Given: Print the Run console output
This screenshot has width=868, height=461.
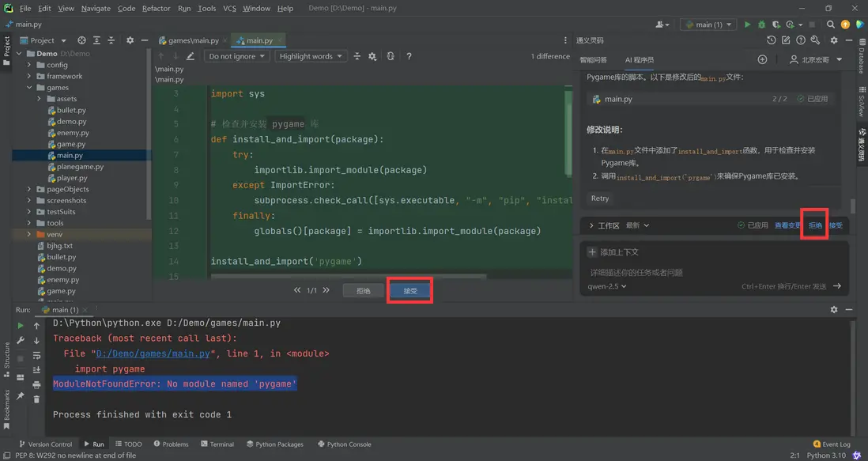Looking at the screenshot, I should point(36,384).
